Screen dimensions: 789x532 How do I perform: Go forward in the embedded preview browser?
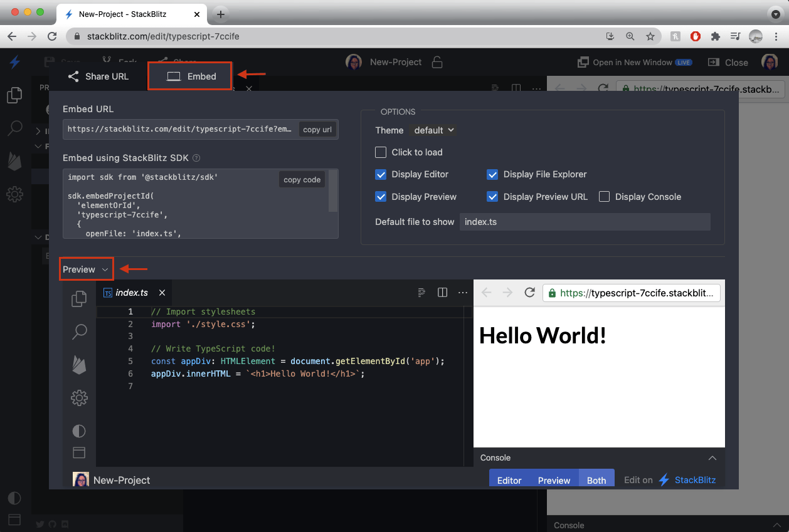[x=507, y=293]
